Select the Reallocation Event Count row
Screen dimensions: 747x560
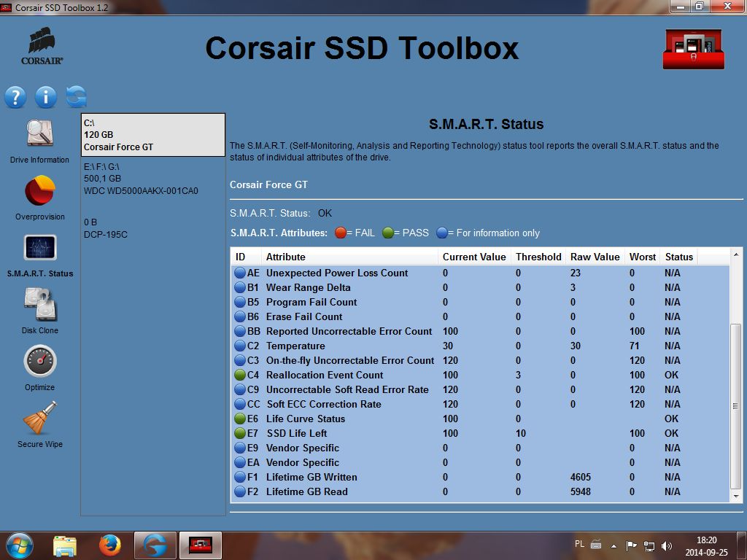point(480,375)
